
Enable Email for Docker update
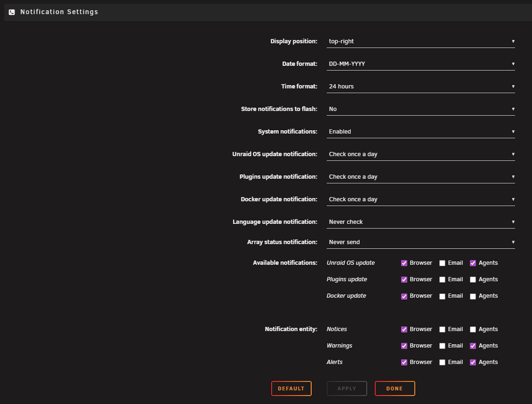(442, 296)
